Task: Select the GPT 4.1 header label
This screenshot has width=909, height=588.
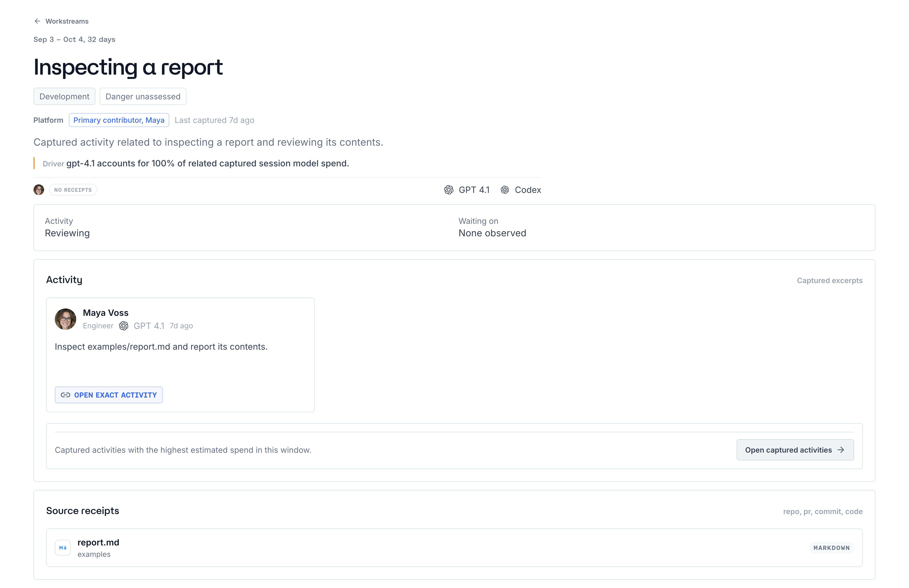Action: 474,190
